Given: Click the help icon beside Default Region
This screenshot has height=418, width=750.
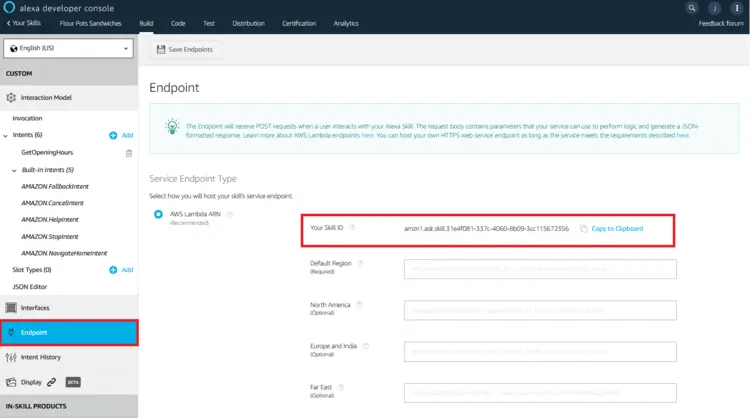Looking at the screenshot, I should tap(361, 263).
